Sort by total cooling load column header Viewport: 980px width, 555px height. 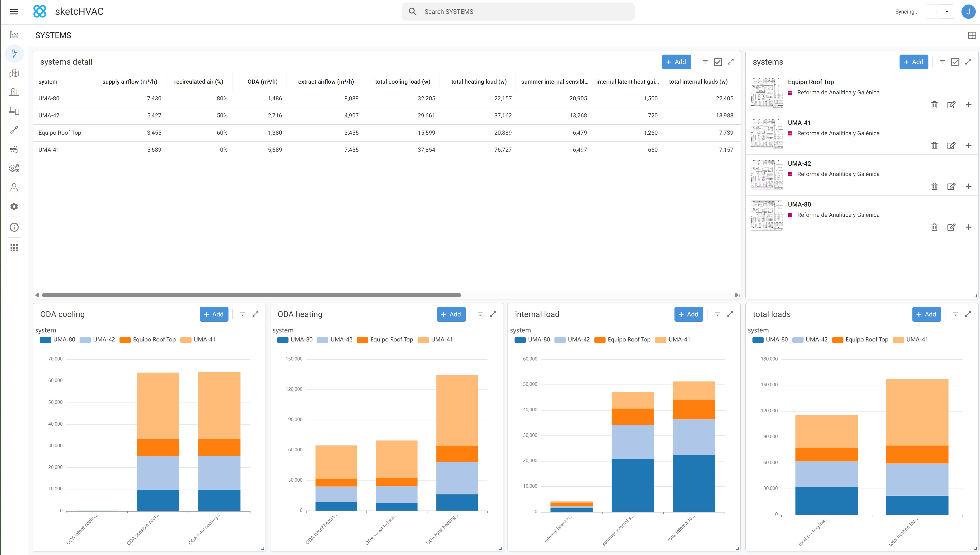[403, 82]
